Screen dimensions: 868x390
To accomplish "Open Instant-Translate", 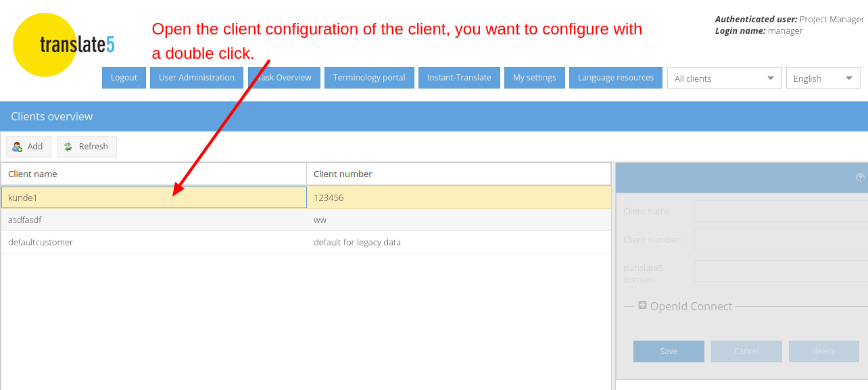I will point(459,78).
